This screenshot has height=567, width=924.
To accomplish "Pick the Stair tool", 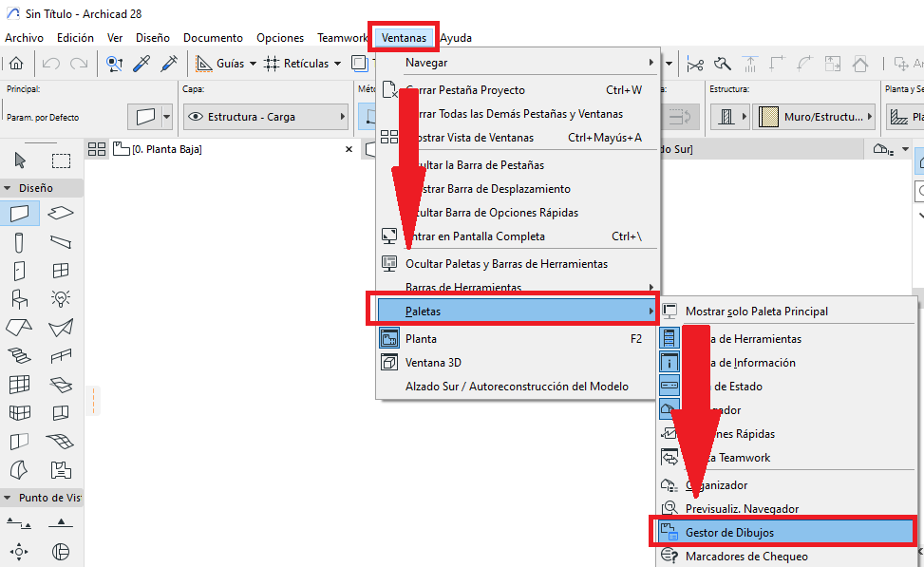I will click(19, 356).
